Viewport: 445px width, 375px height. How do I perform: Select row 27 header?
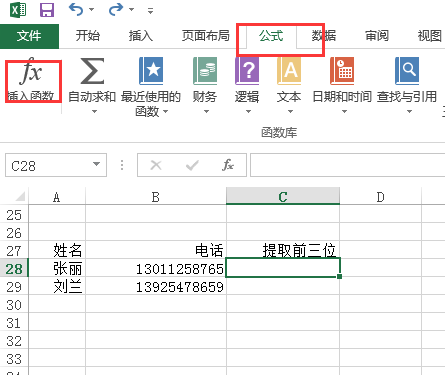(x=14, y=251)
